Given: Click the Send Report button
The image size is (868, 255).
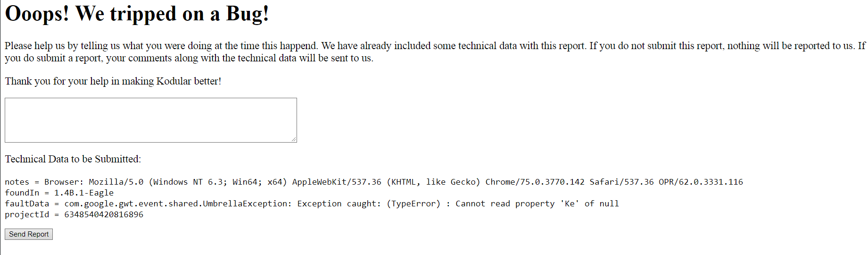Looking at the screenshot, I should point(29,234).
